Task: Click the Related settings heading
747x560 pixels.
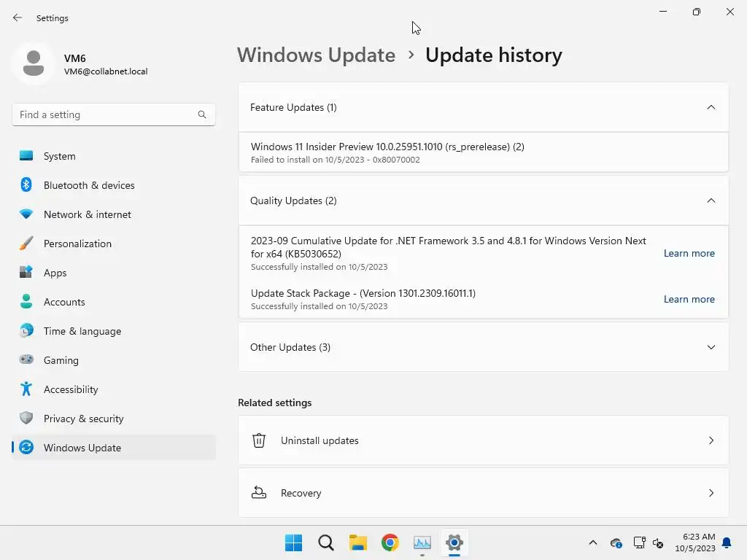Action: click(275, 402)
